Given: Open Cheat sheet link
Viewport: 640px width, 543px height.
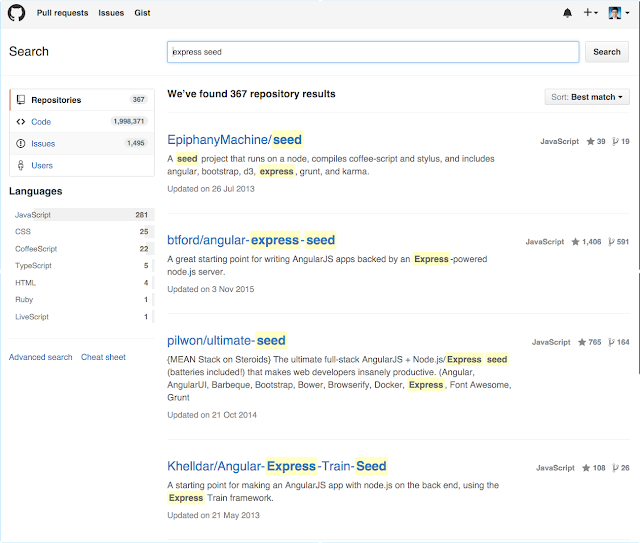Looking at the screenshot, I should [103, 357].
